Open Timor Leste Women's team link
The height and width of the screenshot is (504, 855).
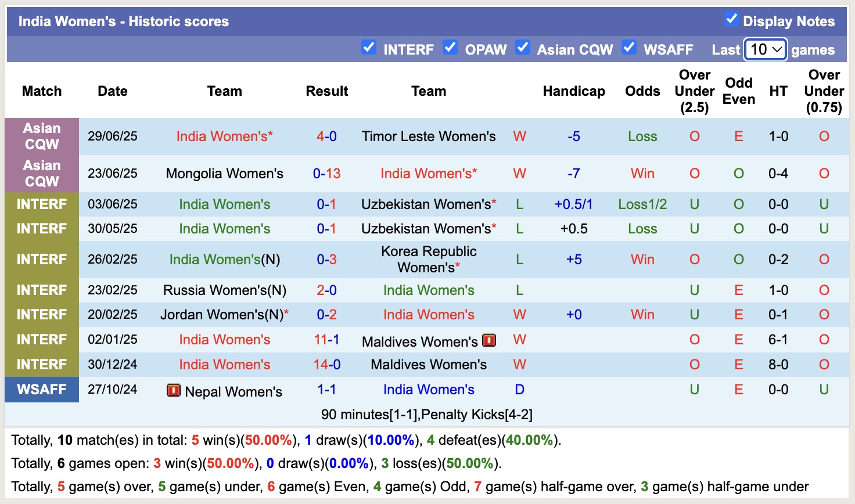(x=429, y=136)
